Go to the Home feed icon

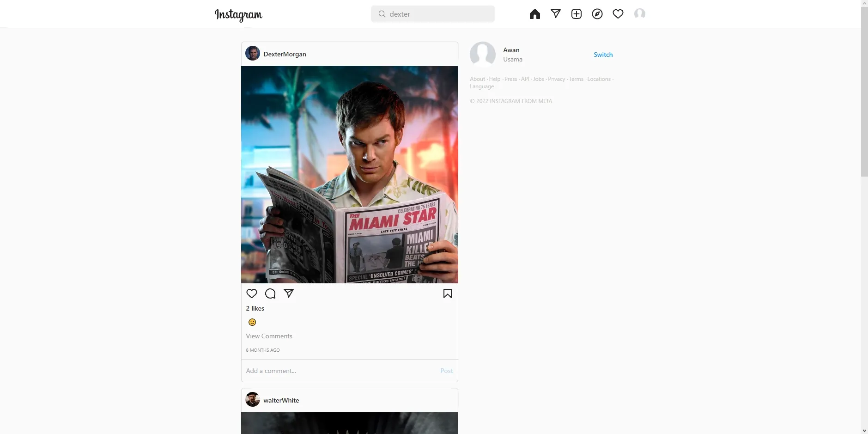(x=535, y=14)
